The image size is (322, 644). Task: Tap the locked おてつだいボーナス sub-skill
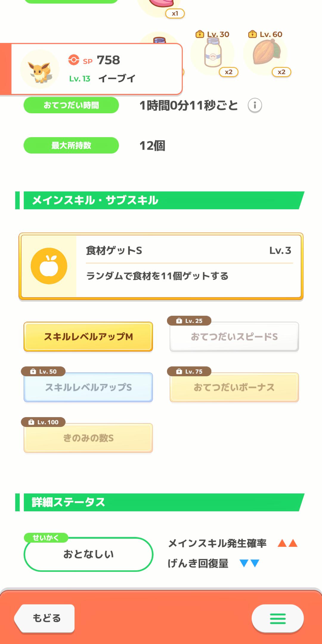click(234, 387)
